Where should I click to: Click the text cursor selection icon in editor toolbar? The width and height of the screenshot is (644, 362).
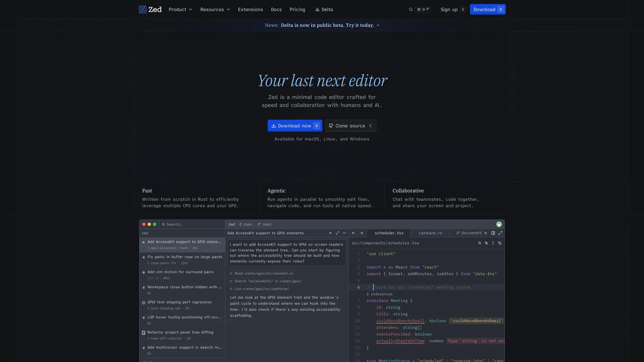[493, 243]
